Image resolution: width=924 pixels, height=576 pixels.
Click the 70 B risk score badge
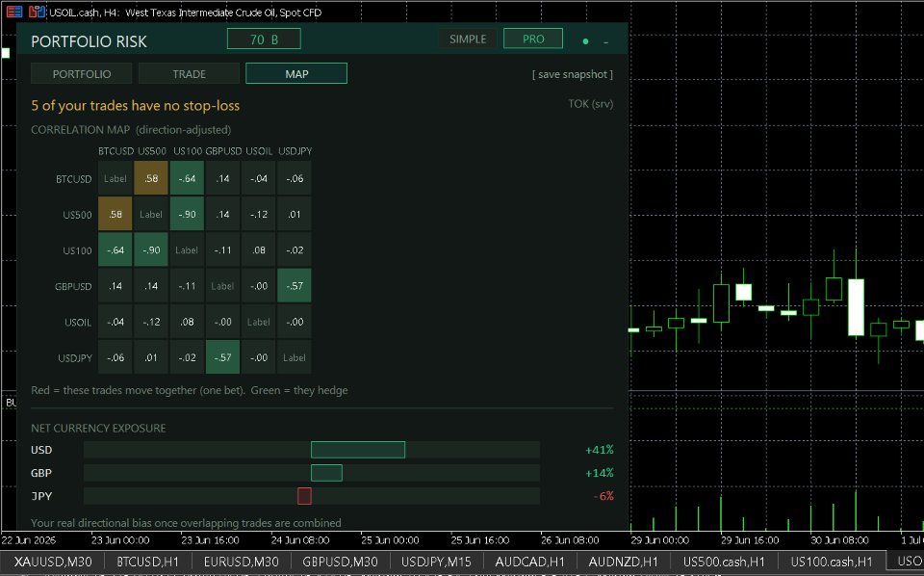click(264, 39)
